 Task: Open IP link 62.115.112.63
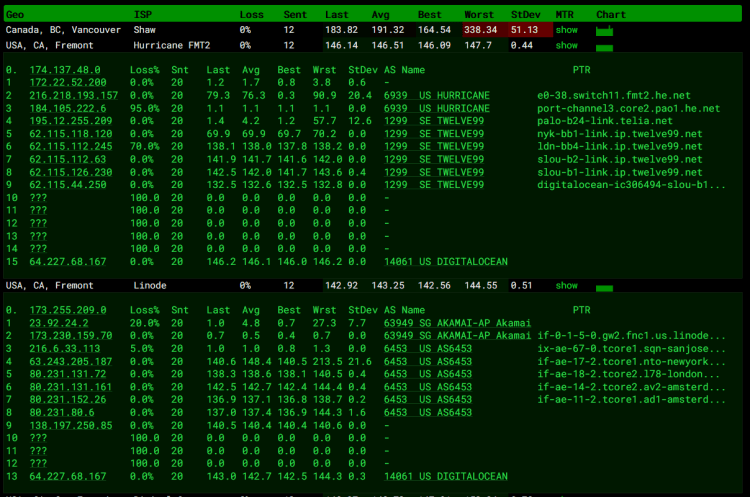tap(68, 159)
